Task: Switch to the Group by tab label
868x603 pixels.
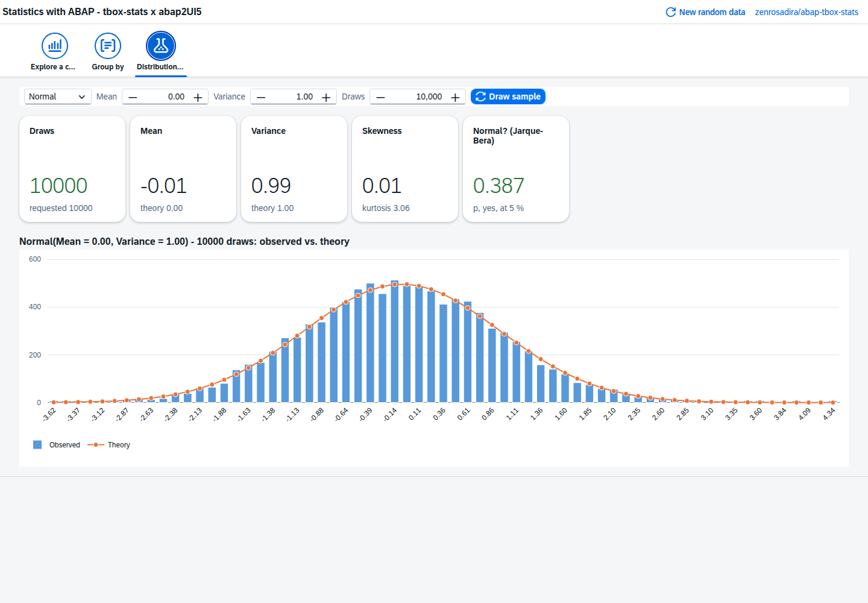Action: pyautogui.click(x=108, y=67)
